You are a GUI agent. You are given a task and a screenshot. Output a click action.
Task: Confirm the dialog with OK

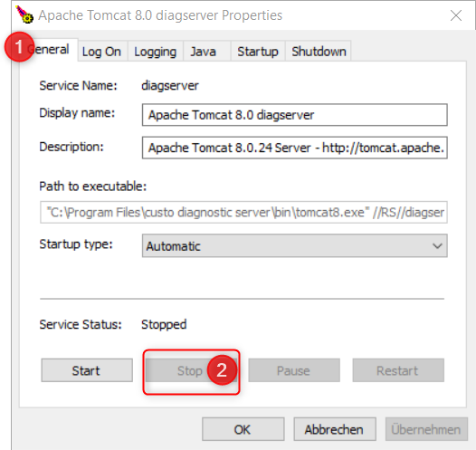point(243,429)
